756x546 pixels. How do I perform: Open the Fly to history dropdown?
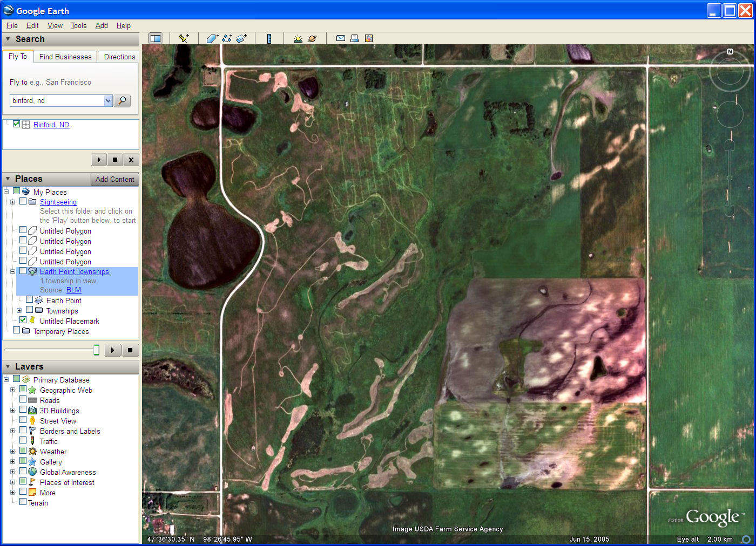click(108, 101)
